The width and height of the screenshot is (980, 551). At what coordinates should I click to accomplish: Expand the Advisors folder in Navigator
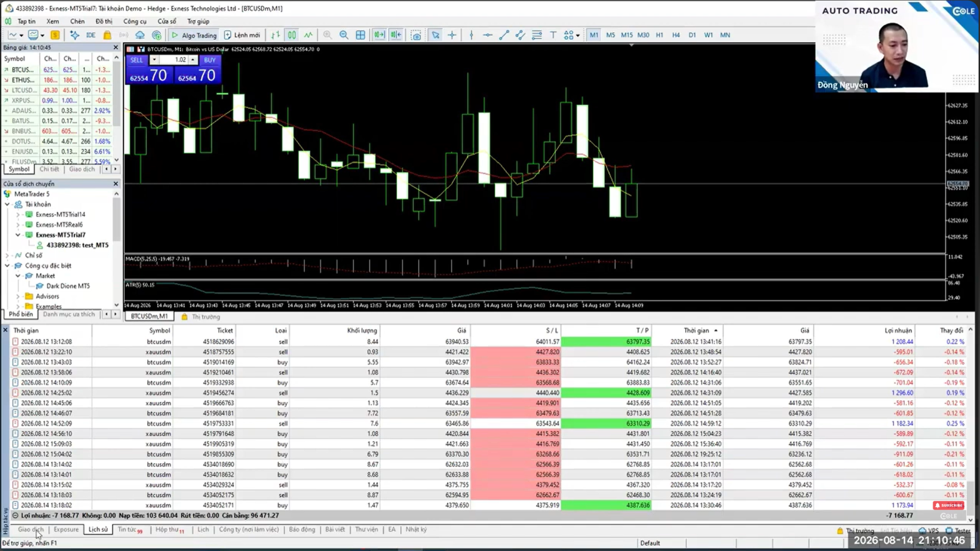18,296
